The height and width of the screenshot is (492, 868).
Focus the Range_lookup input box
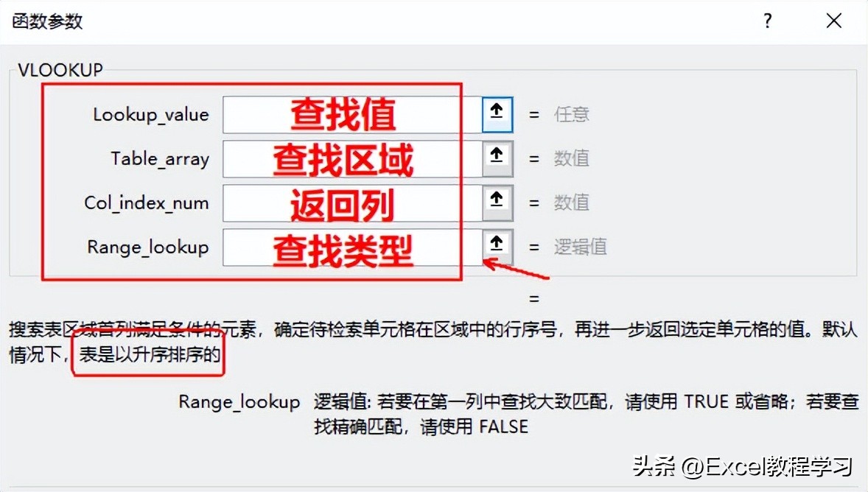352,247
